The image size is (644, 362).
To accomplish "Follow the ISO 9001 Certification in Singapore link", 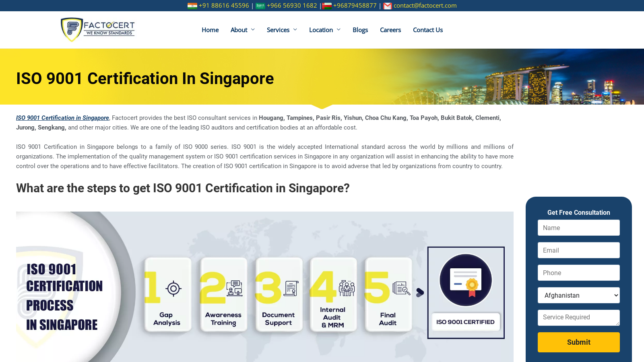I will pos(62,118).
